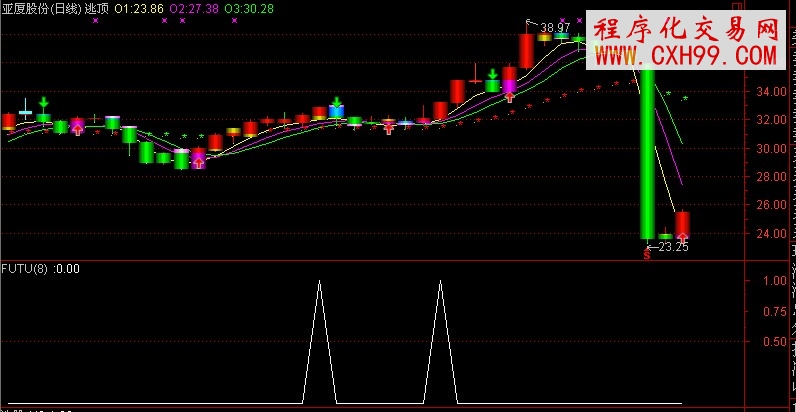
Task: Click the second white peak in FUTU panel
Action: coord(441,283)
